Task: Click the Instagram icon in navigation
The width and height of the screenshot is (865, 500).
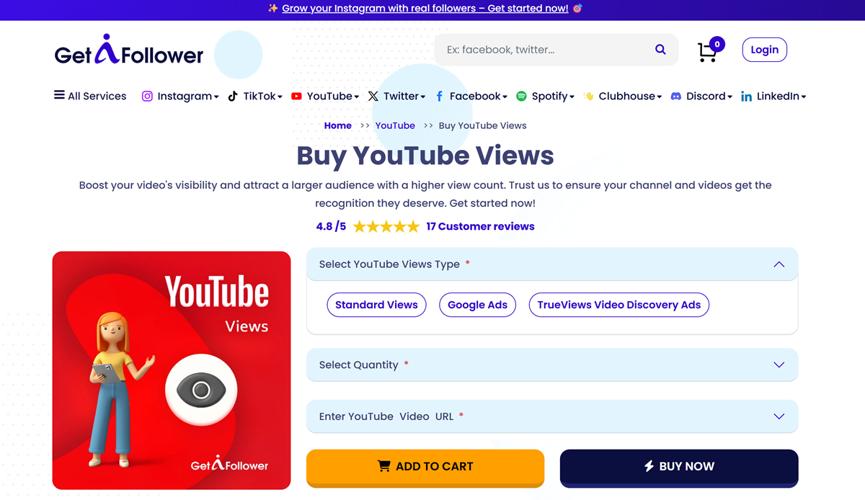Action: [x=147, y=97]
